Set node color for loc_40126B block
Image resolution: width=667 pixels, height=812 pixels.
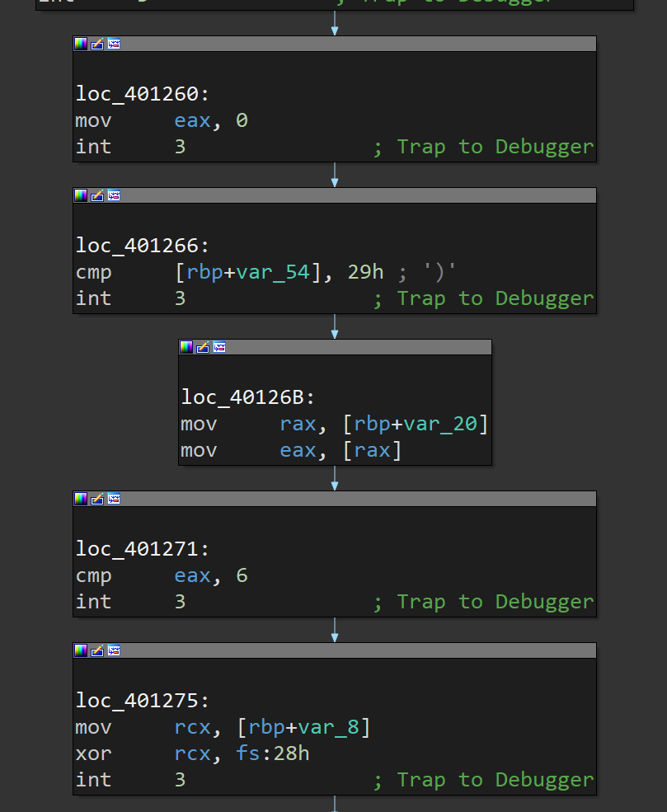186,347
